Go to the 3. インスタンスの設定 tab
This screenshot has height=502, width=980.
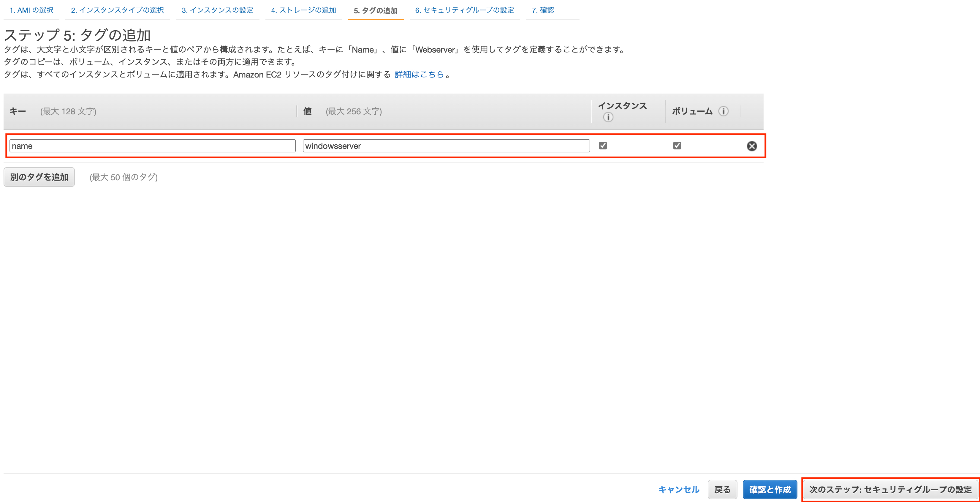[x=217, y=10]
